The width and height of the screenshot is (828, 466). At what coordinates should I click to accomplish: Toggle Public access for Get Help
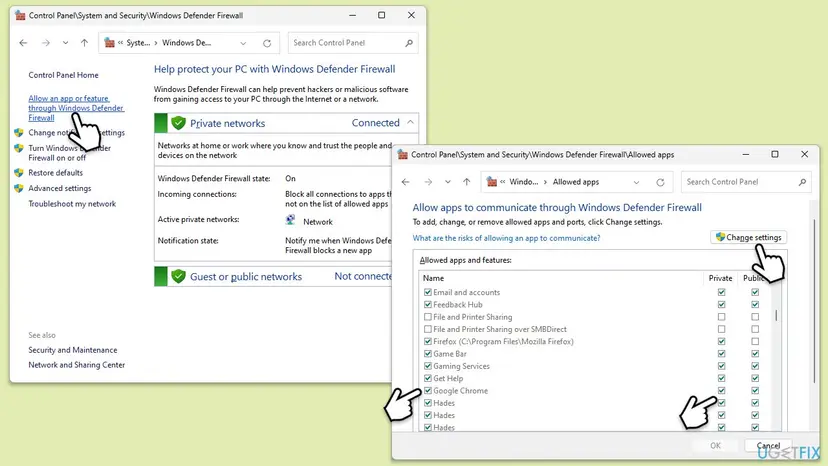click(x=755, y=378)
